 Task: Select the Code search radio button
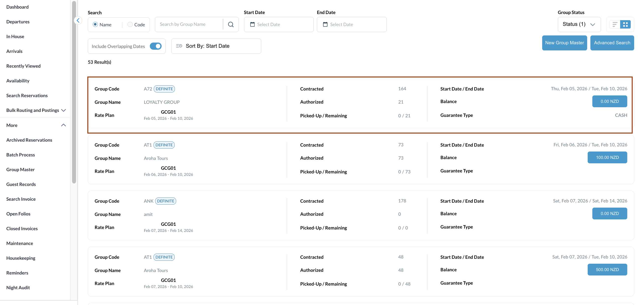click(x=130, y=24)
